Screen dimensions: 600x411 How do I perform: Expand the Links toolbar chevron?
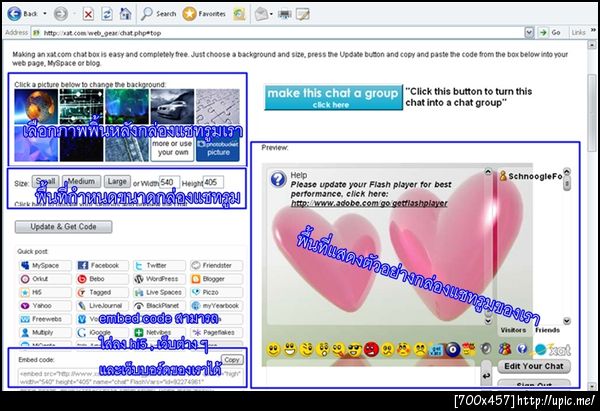pyautogui.click(x=593, y=31)
